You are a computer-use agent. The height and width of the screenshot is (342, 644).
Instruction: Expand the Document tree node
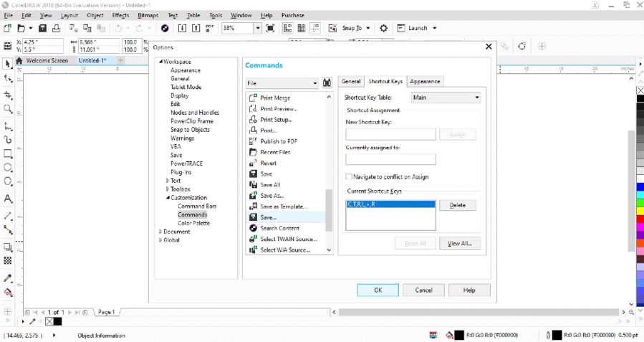pos(160,232)
